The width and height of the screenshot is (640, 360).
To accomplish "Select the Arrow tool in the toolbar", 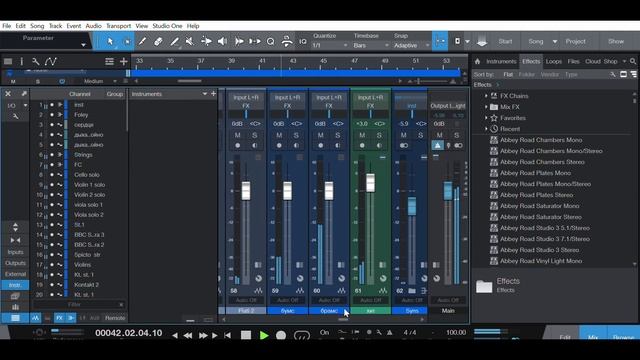I will pos(110,41).
